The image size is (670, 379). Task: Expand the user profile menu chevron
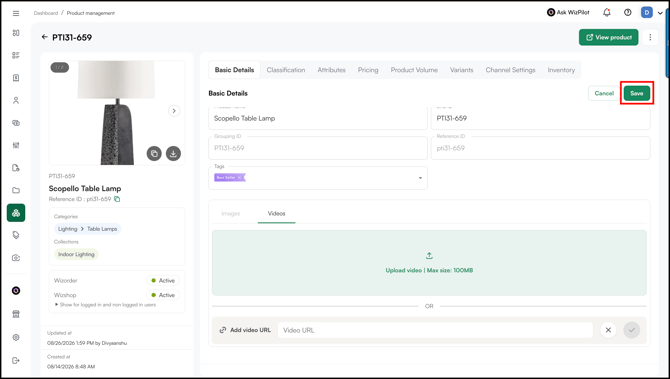pos(660,13)
